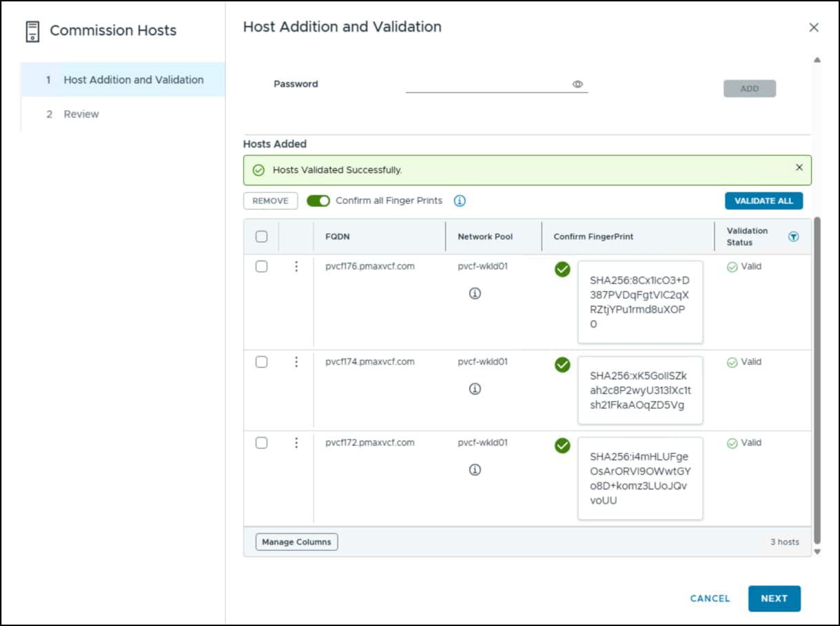
Task: Click green fingerprint checkmark for pvcf172.pmaxvcf.com
Action: tap(562, 446)
